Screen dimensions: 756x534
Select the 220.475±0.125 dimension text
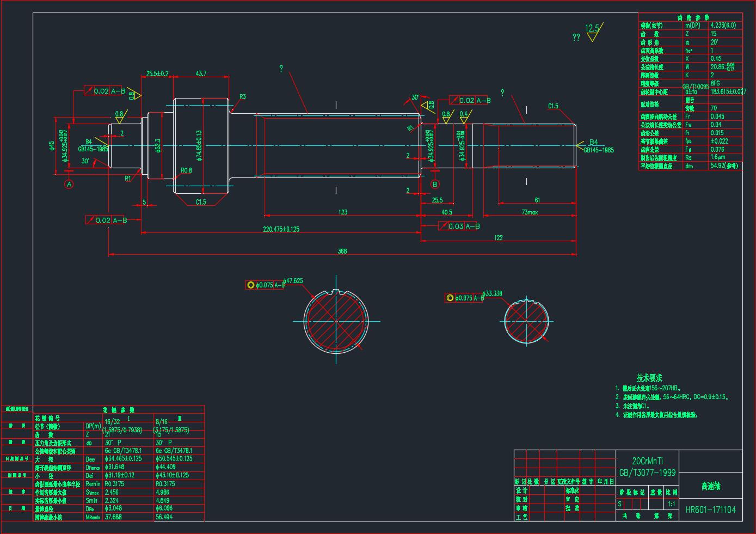pos(281,229)
